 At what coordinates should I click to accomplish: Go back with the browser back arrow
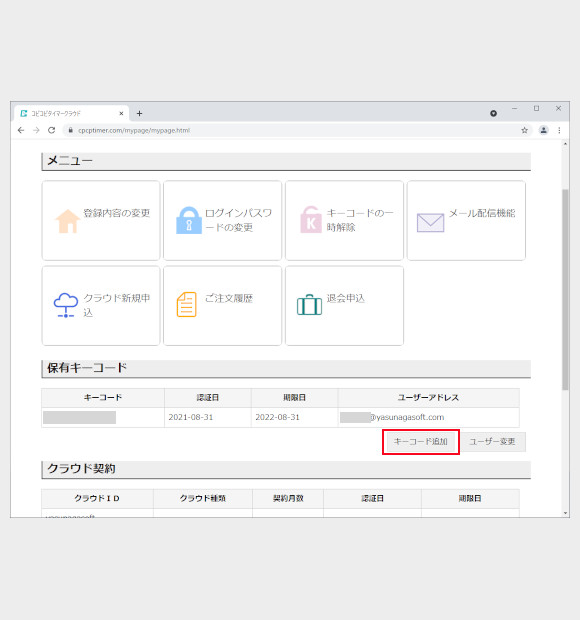(x=21, y=130)
